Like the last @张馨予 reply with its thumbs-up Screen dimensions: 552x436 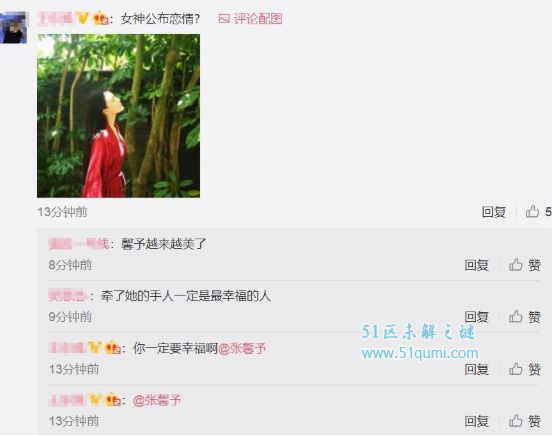516,421
